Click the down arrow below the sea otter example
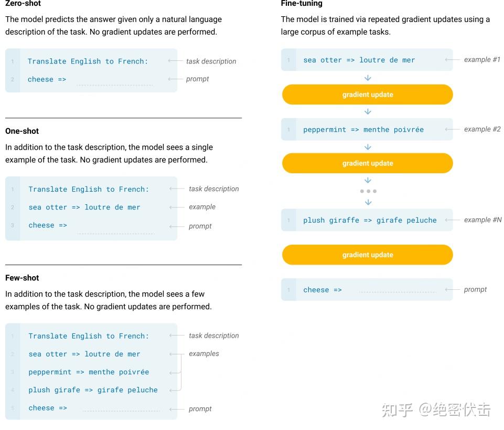The image size is (504, 430). (367, 78)
